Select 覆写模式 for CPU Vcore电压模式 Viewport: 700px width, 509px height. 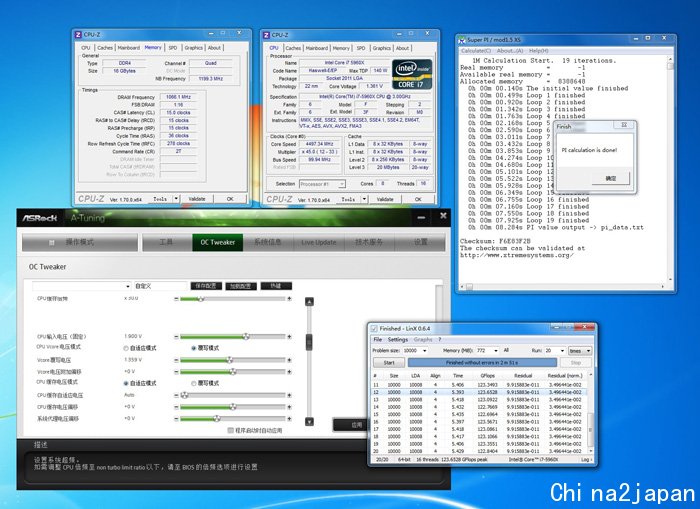coord(193,348)
